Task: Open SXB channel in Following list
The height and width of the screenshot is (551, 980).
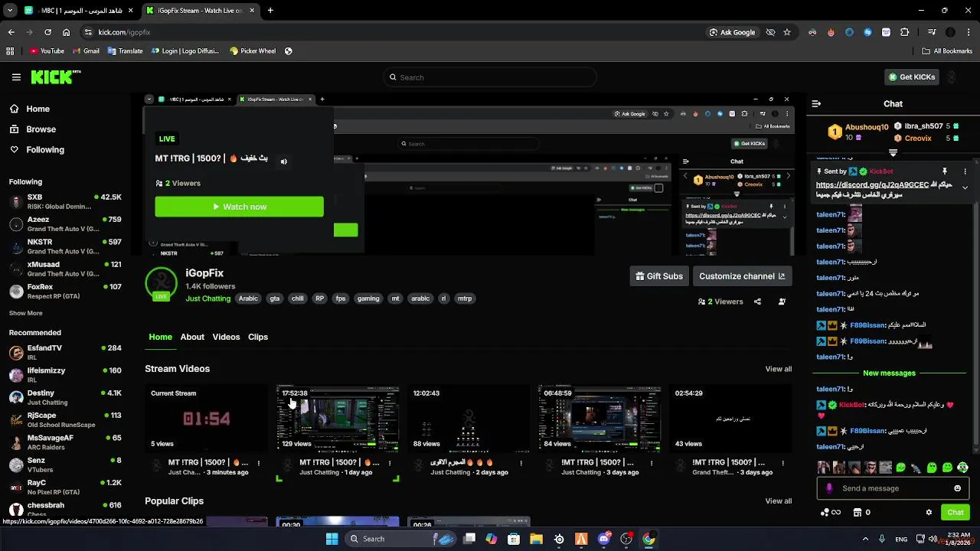Action: tap(65, 201)
